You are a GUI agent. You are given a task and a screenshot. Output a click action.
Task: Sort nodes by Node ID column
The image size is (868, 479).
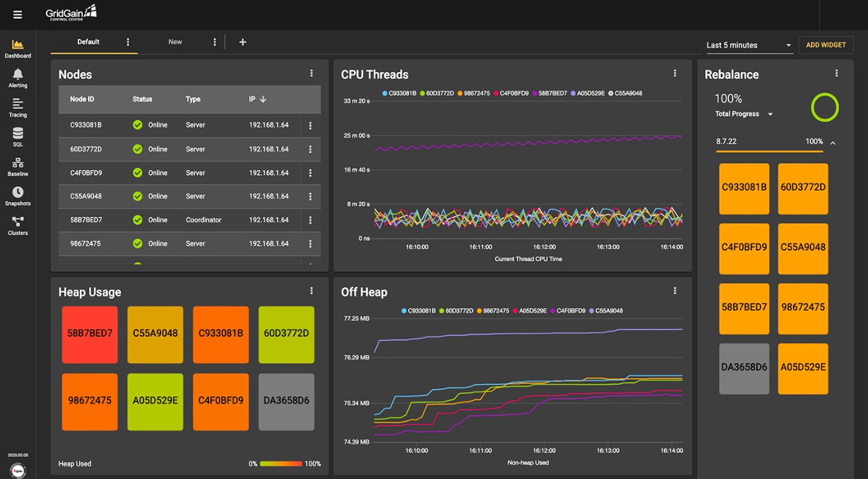[x=82, y=99]
